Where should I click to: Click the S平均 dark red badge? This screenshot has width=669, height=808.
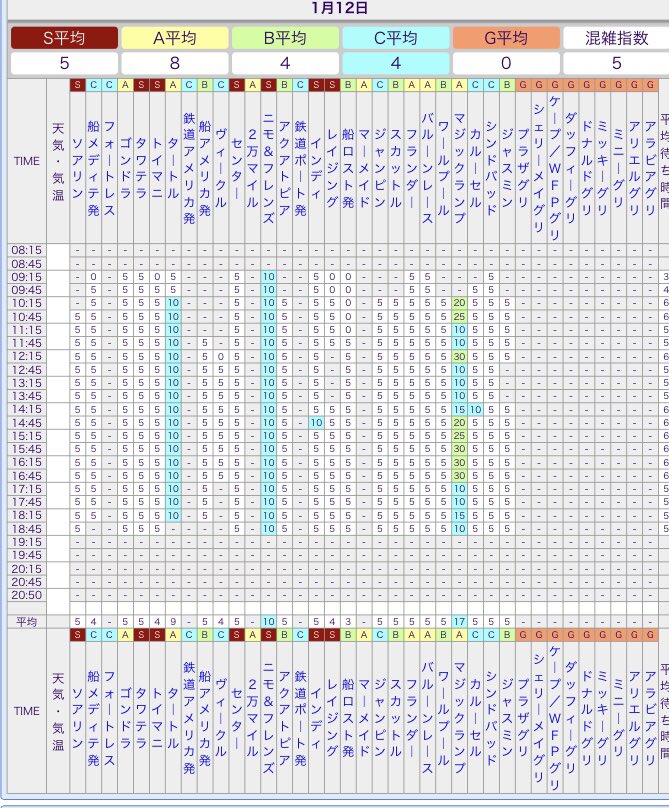[64, 38]
